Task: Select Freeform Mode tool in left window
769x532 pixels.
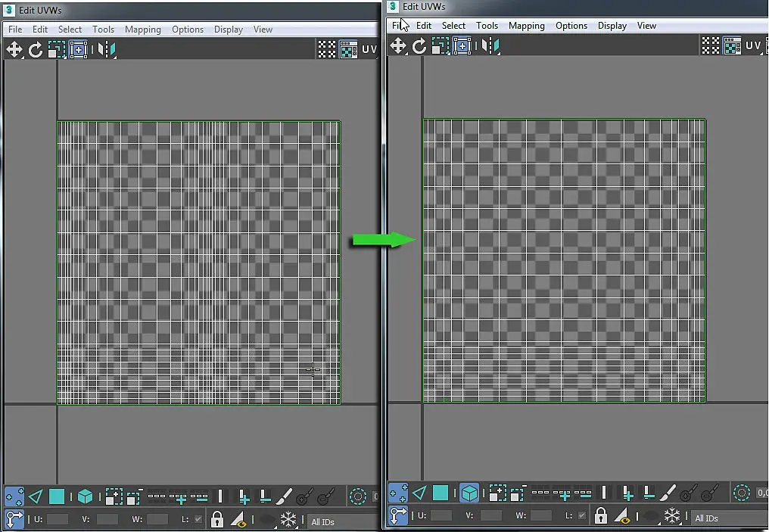Action: [78, 49]
